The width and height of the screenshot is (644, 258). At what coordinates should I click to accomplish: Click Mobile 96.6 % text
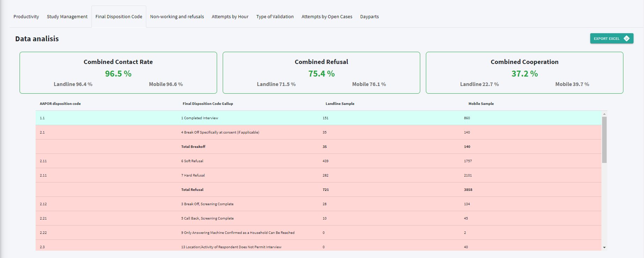166,84
